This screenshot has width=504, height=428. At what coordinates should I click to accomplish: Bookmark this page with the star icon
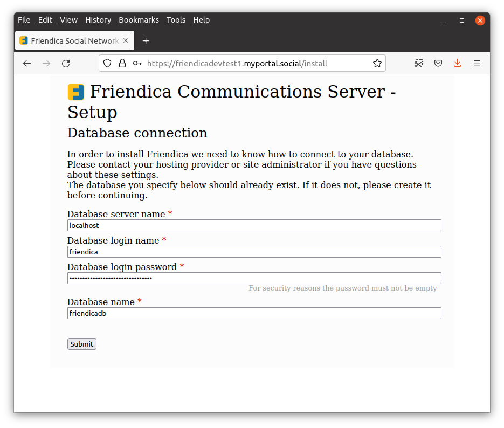pyautogui.click(x=377, y=64)
